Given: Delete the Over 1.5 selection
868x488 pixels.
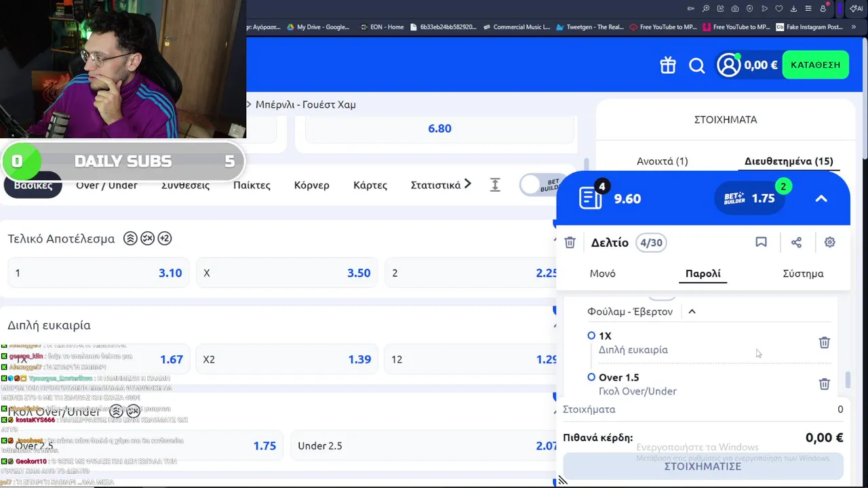Looking at the screenshot, I should tap(824, 384).
